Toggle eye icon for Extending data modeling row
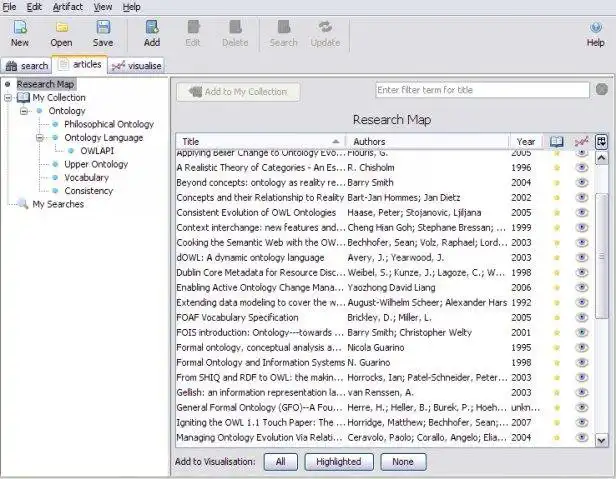The image size is (616, 479). click(x=582, y=303)
